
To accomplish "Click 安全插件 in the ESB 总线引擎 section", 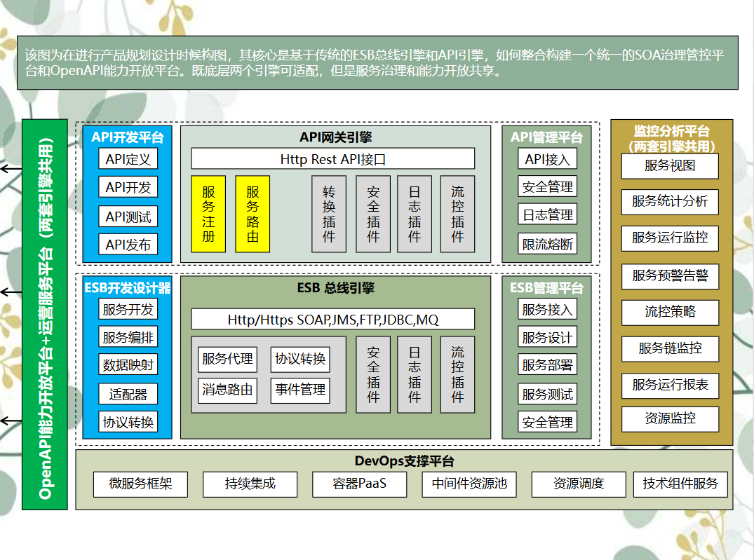I will point(373,374).
